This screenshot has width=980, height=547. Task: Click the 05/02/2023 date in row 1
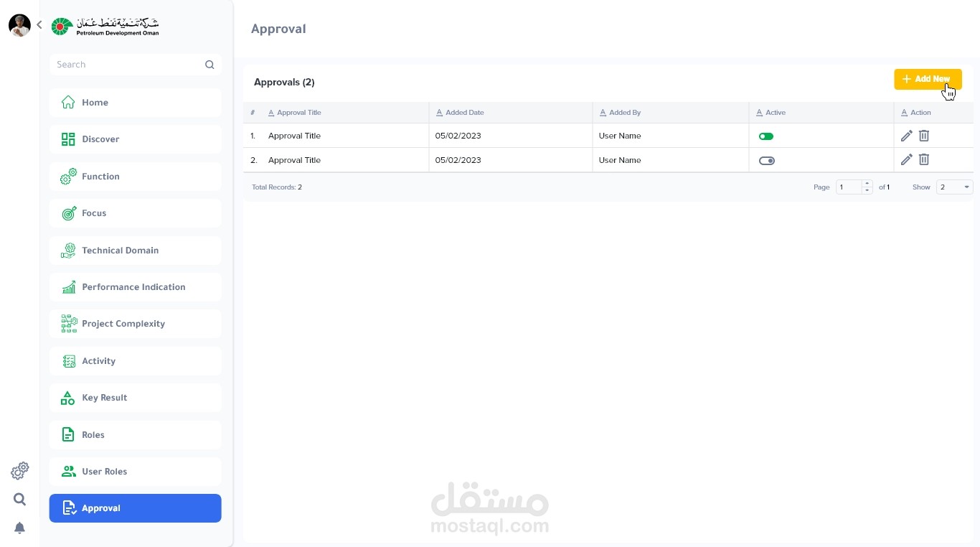[458, 136]
